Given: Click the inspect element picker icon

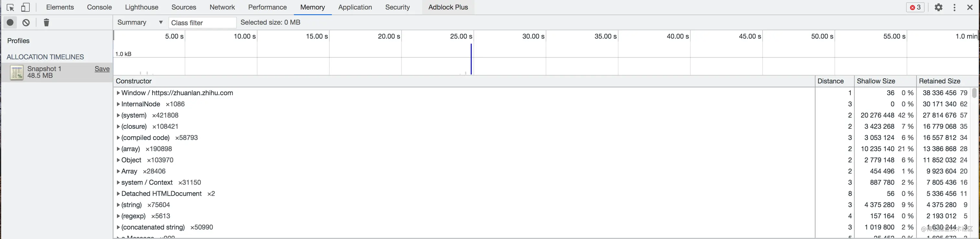Looking at the screenshot, I should (10, 7).
